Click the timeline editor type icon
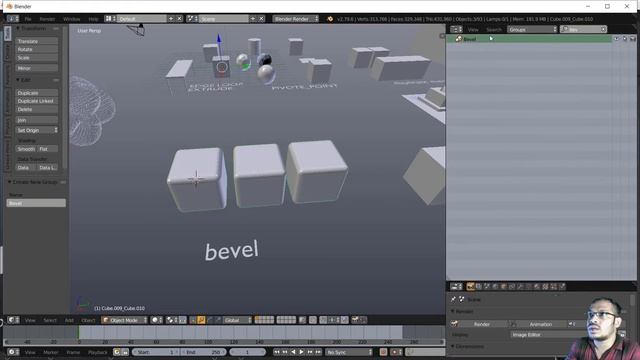 13,352
